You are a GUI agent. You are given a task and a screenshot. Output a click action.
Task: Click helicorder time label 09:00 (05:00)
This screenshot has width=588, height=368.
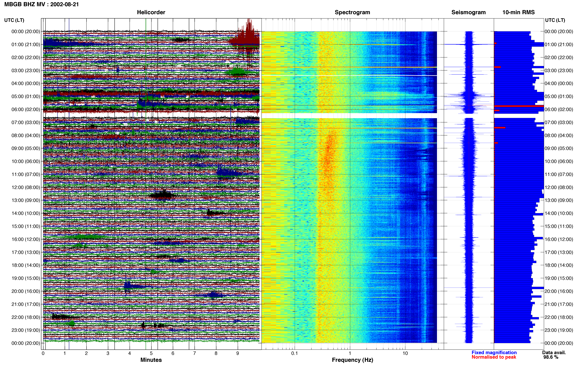(x=26, y=148)
